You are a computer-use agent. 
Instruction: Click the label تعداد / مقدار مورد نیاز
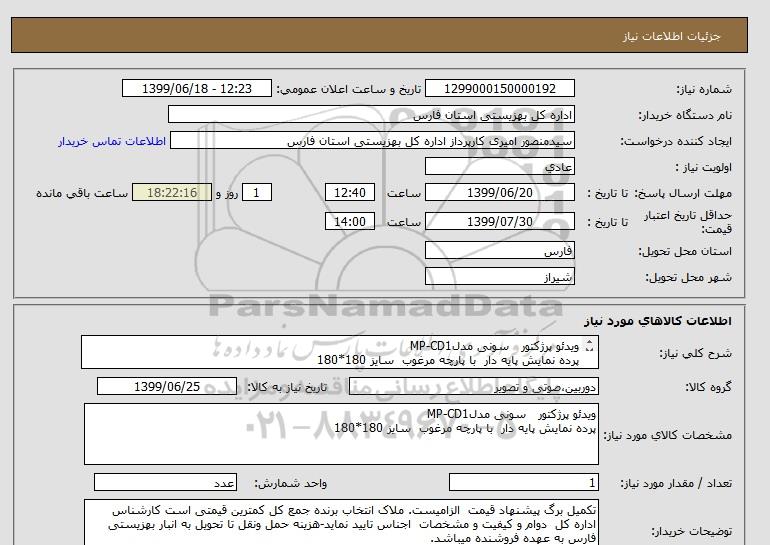(x=676, y=484)
